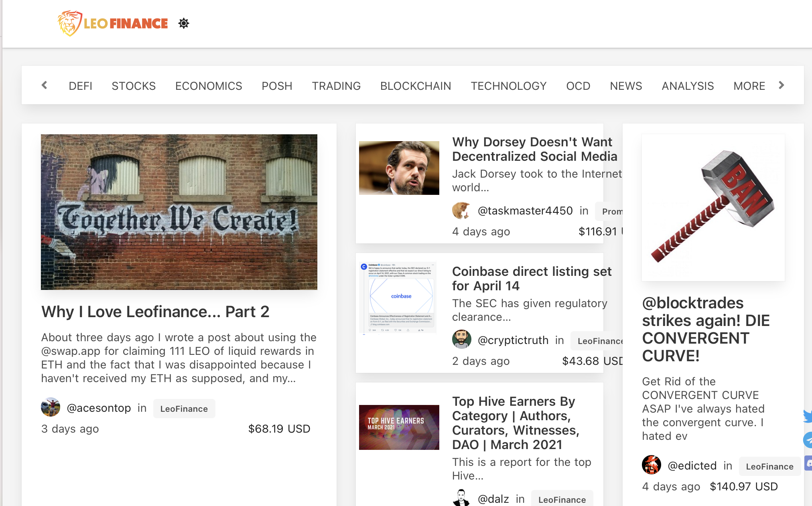Click 'Jack Dorsey took to the Internet' excerpt

click(x=537, y=180)
